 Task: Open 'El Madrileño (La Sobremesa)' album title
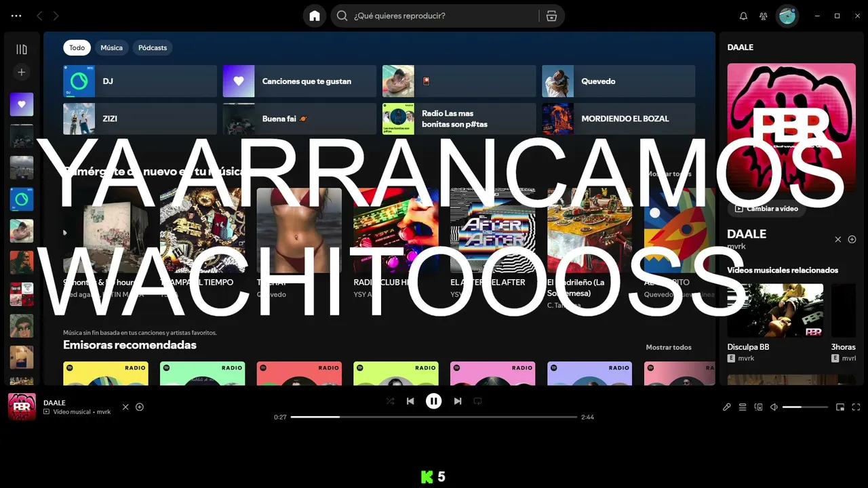pyautogui.click(x=576, y=287)
